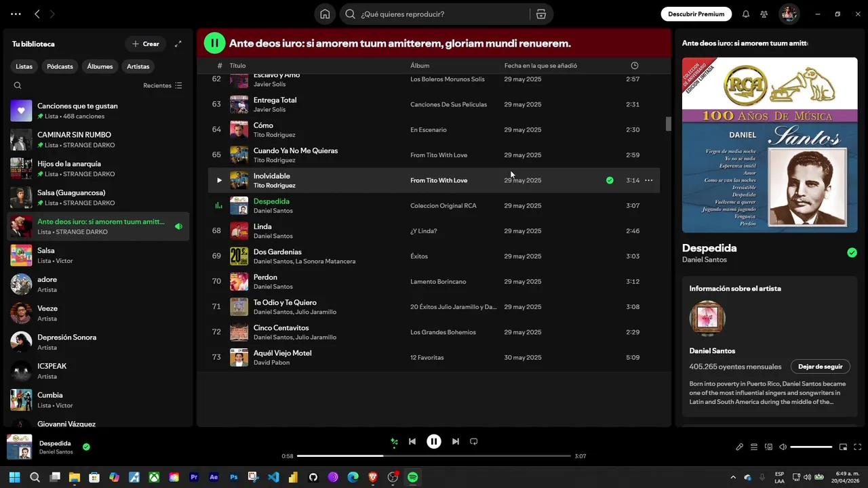
Task: Open Daniel Santos link under Despedida title
Action: coord(704,260)
